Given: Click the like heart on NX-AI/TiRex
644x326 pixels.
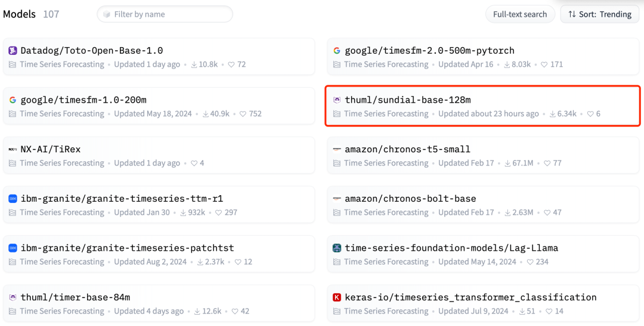Looking at the screenshot, I should tap(194, 163).
